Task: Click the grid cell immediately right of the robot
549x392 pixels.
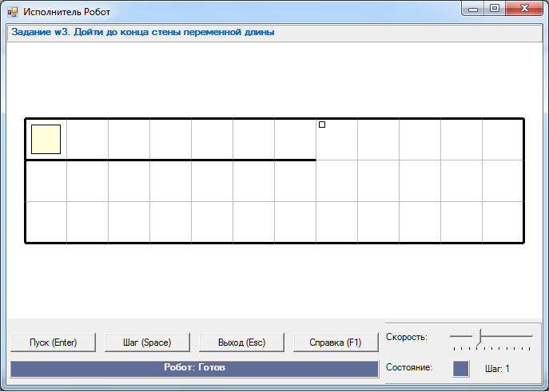Action: [x=87, y=139]
